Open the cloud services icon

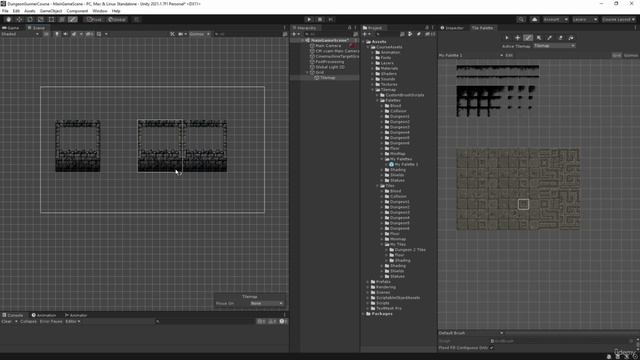534,19
